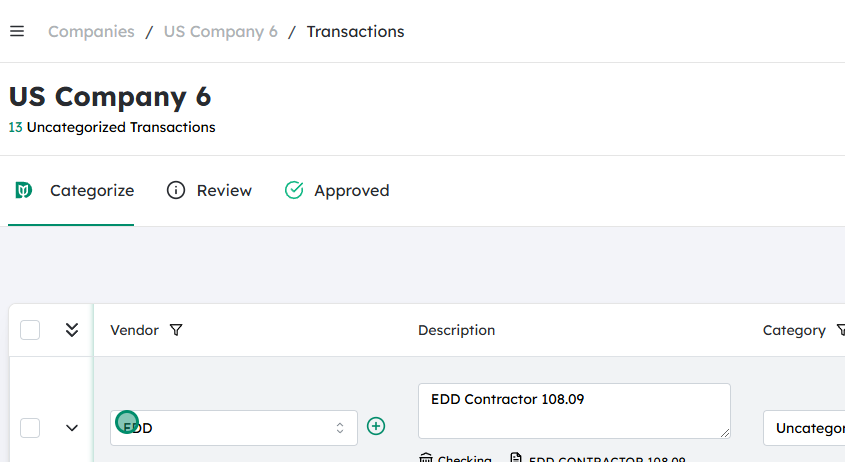Open the EDD vendor dropdown
Image resolution: width=845 pixels, height=462 pixels.
point(233,428)
